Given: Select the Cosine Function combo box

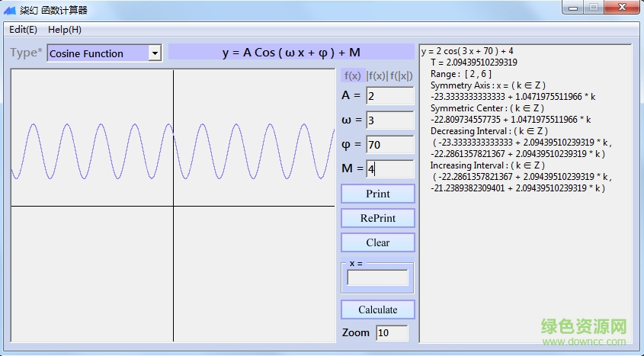Looking at the screenshot, I should [98, 53].
